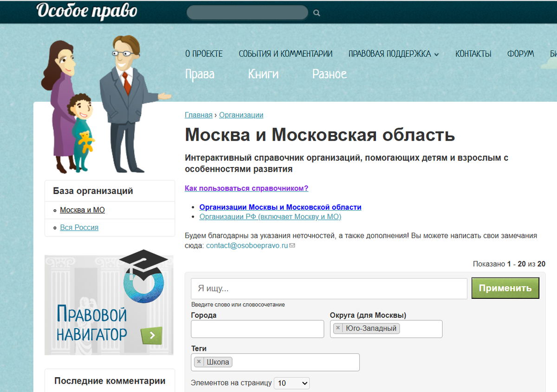Go to the Права section
The width and height of the screenshot is (557, 392).
[x=200, y=74]
